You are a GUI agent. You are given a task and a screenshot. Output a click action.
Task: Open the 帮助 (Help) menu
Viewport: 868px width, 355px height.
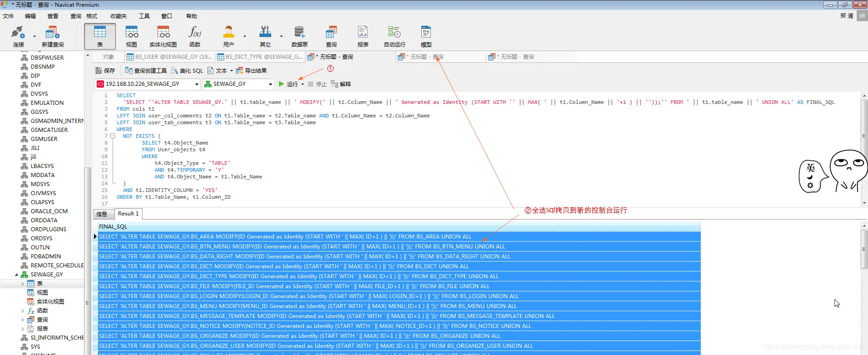coord(192,16)
